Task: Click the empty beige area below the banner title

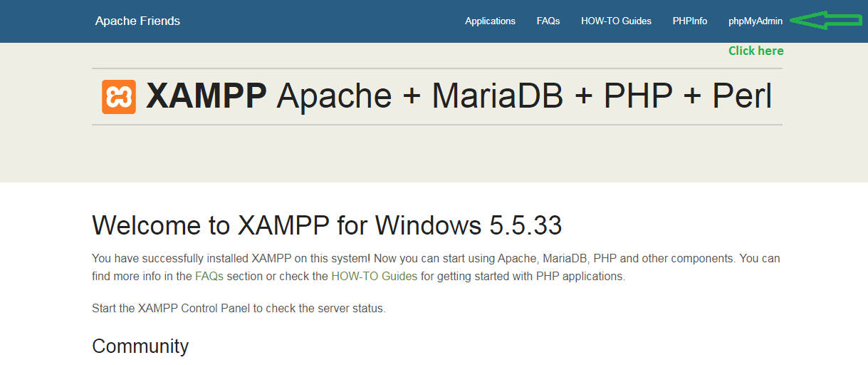Action: pyautogui.click(x=436, y=153)
